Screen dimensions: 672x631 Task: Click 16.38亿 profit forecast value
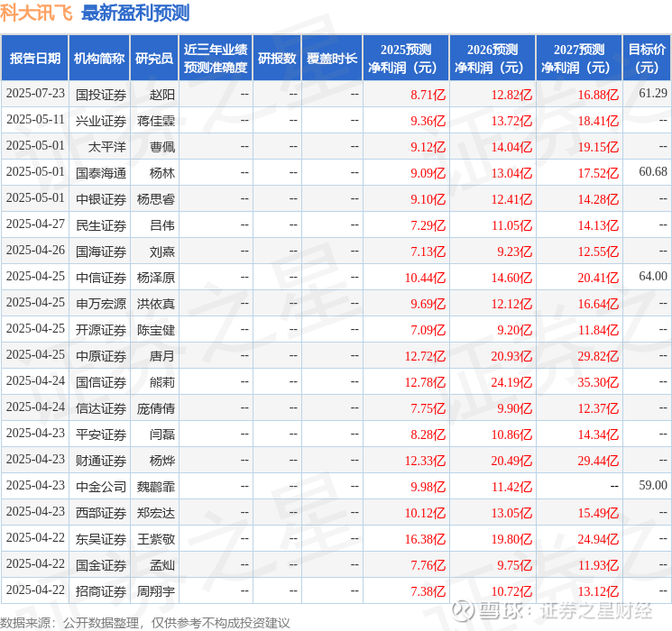pos(425,539)
